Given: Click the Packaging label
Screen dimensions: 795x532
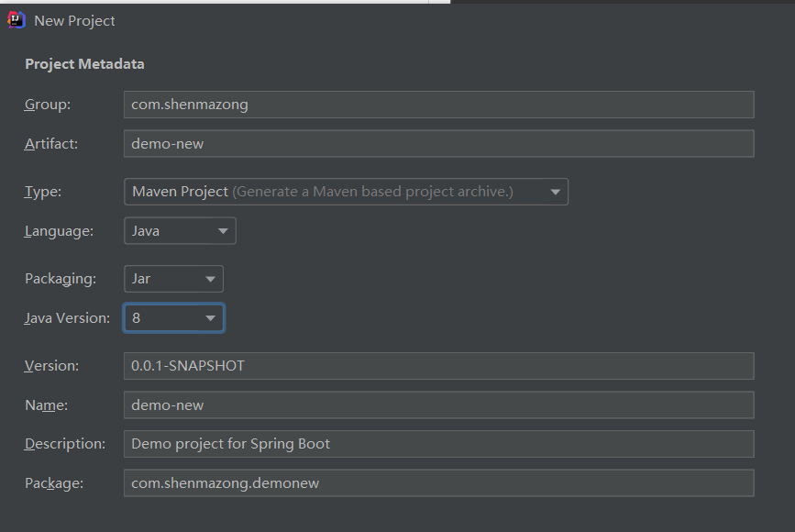Looking at the screenshot, I should 61,279.
